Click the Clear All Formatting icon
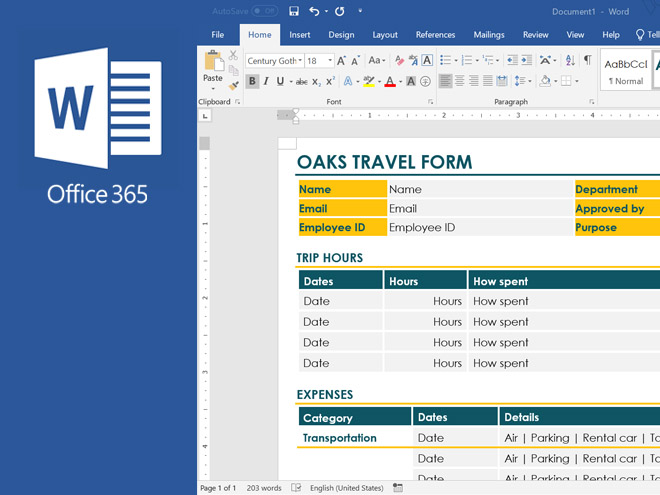Viewport: 660px width, 495px height. pyautogui.click(x=399, y=61)
